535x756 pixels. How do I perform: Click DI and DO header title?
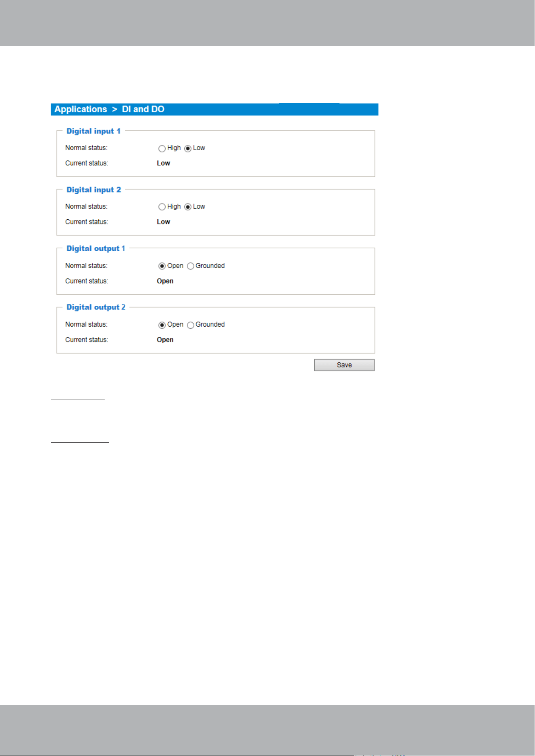143,109
